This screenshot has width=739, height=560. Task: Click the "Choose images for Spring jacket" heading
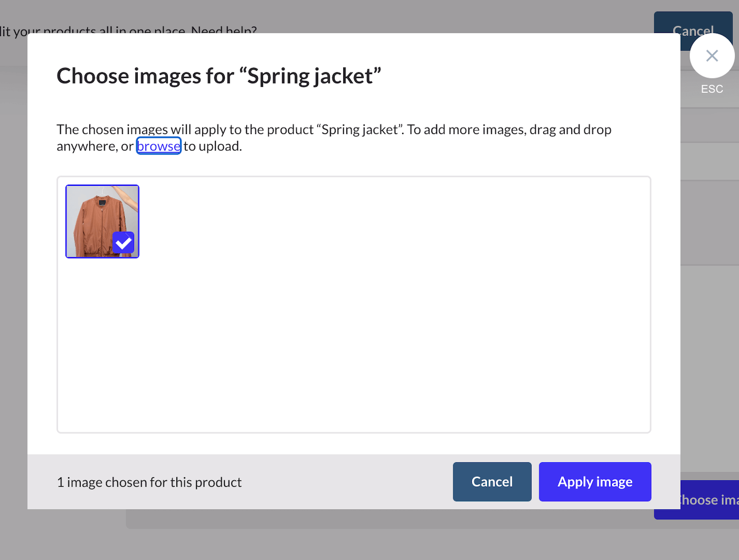219,76
